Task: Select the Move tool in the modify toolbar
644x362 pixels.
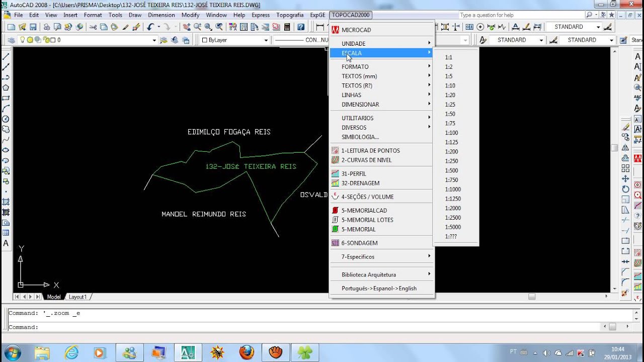Action: pos(625,178)
